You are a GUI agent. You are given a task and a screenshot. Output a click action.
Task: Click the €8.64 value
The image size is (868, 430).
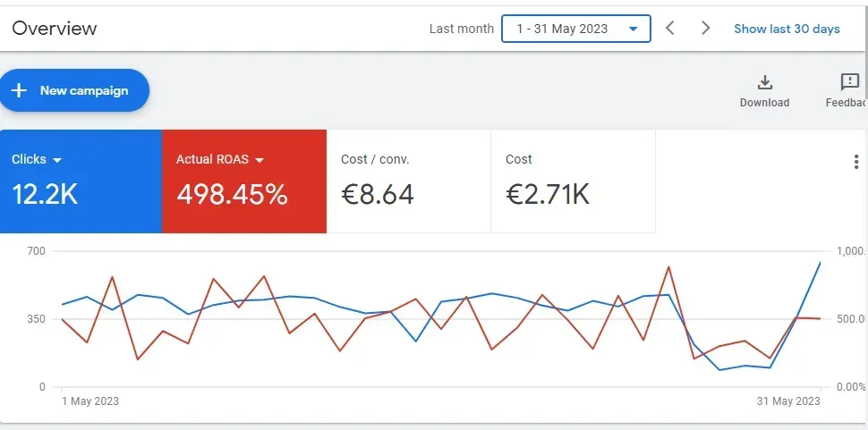click(378, 195)
